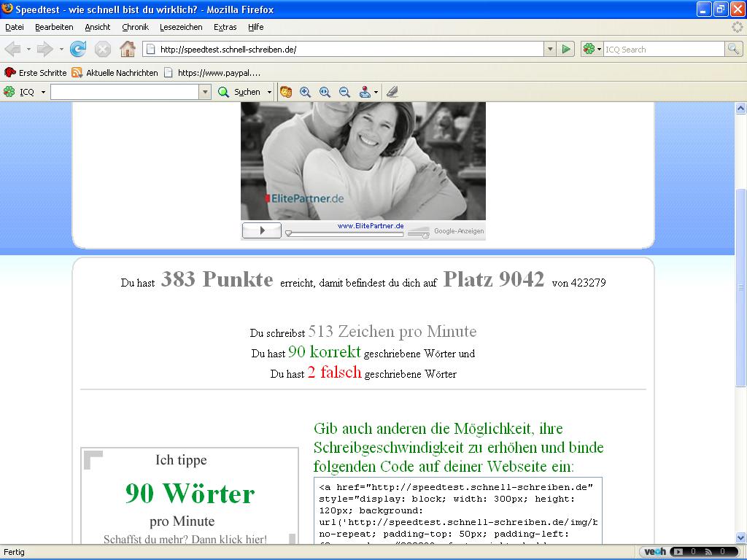Screen dimensions: 747x560
Task: Open the ICQ toolbar search field dropdown
Action: 205,92
